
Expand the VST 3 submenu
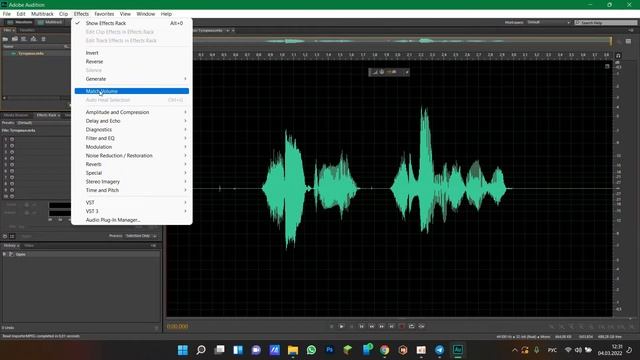131,211
